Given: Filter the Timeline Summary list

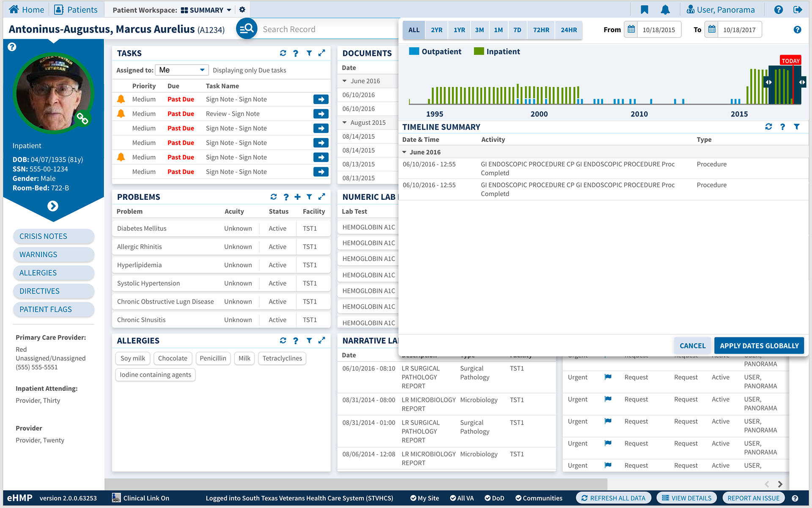Looking at the screenshot, I should [x=797, y=127].
